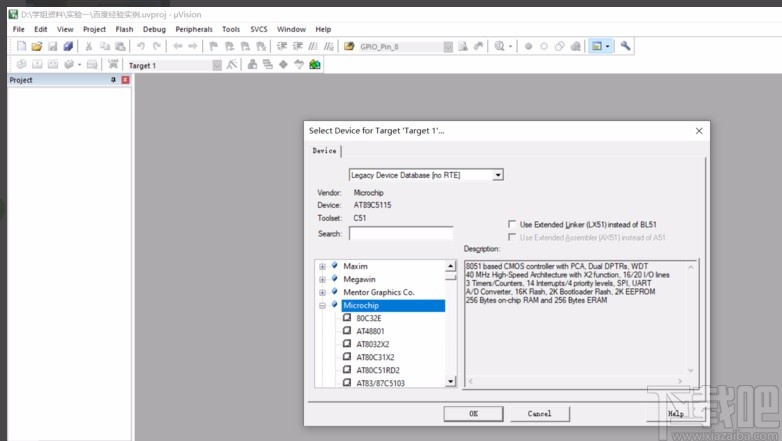Open debug magnifier dropdown arrow
This screenshot has width=782, height=441.
[x=510, y=46]
